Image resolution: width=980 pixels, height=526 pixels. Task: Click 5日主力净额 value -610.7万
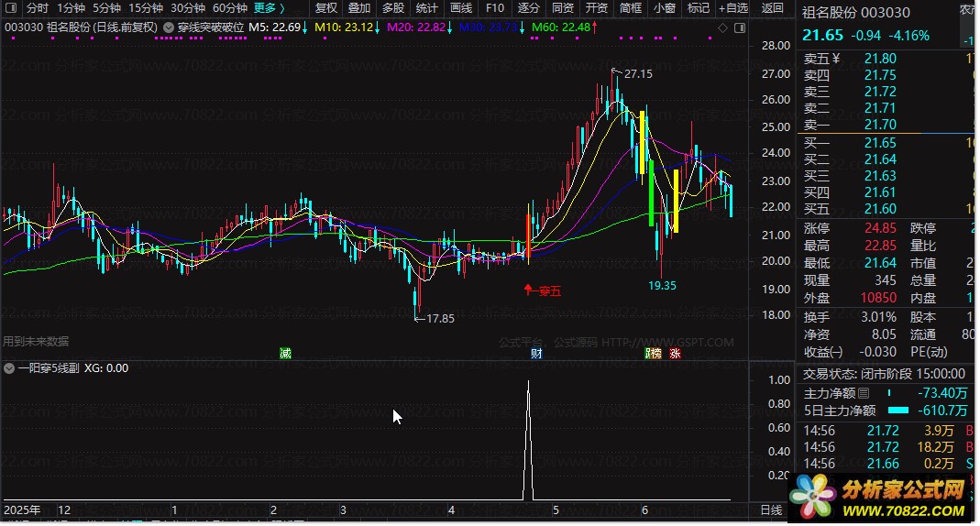point(942,411)
